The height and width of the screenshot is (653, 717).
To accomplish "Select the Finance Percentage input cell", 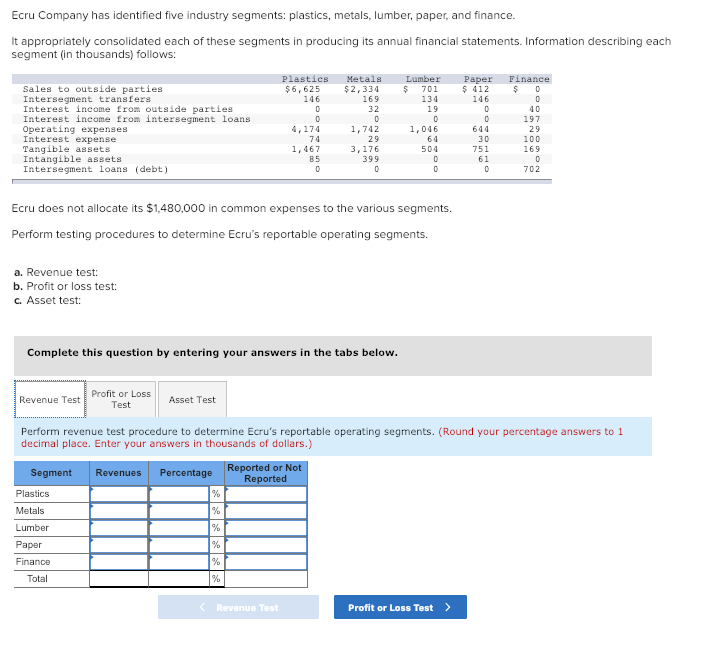I will (x=179, y=562).
